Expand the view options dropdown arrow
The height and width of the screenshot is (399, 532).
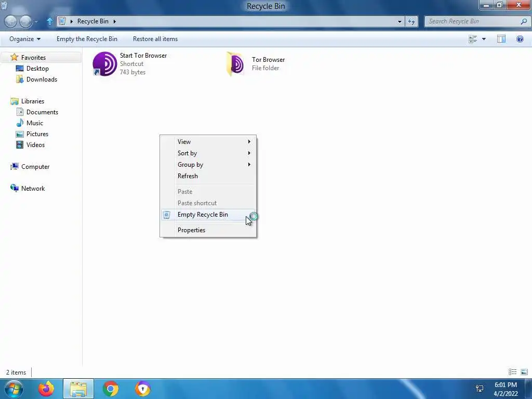click(484, 39)
